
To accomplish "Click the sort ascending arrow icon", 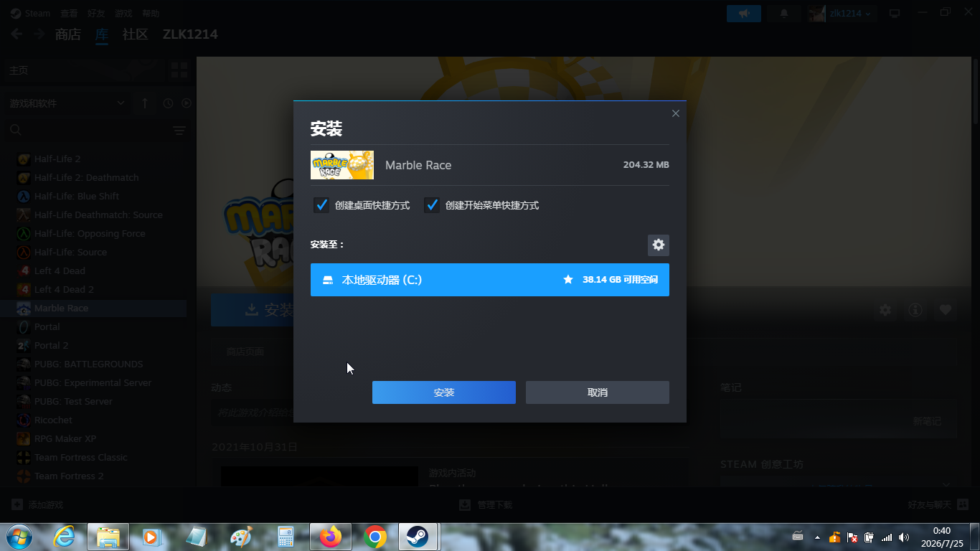I will pyautogui.click(x=144, y=103).
